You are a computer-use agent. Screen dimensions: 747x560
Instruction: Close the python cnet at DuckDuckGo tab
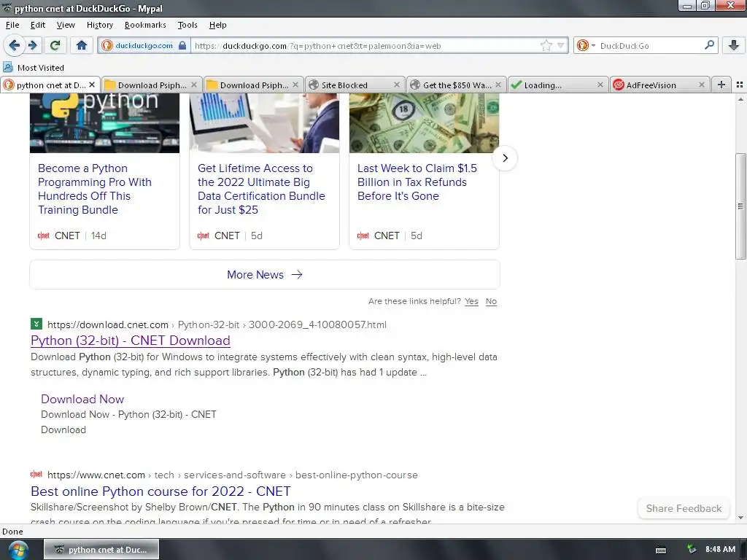(x=92, y=85)
